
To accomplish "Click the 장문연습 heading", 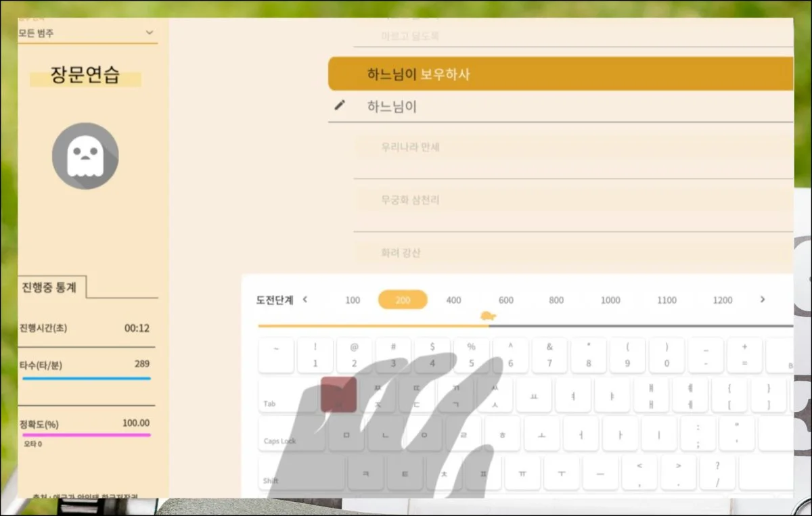I will (x=84, y=76).
